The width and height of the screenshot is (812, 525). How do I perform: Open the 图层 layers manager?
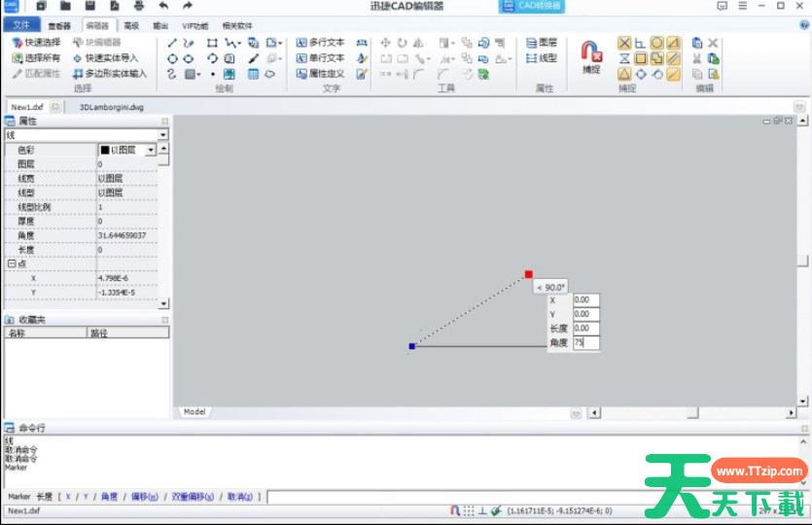coord(542,43)
